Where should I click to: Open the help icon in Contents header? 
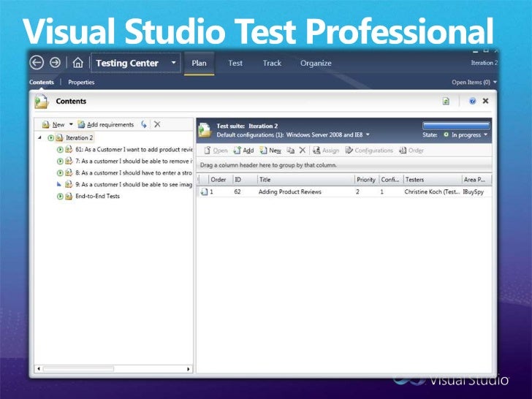click(x=472, y=101)
